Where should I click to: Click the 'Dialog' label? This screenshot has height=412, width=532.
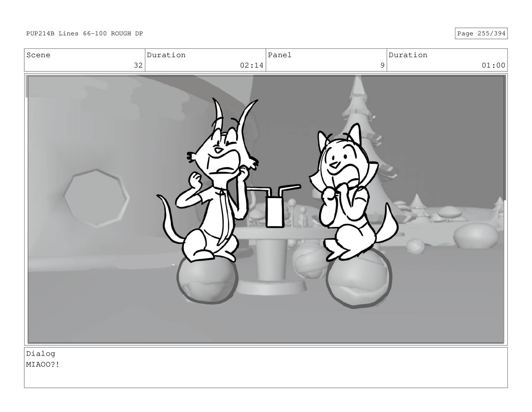(41, 353)
